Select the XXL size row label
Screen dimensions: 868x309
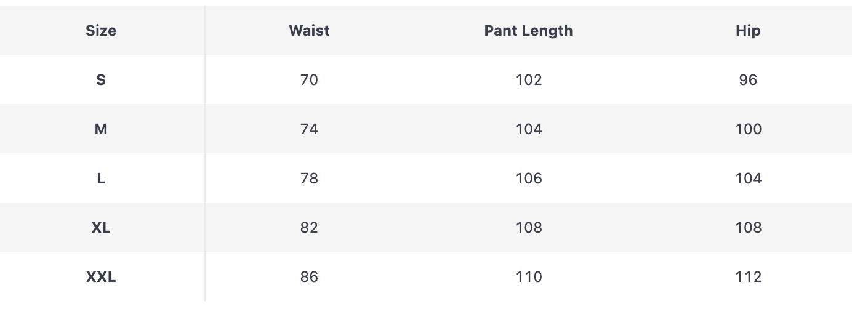tap(101, 277)
